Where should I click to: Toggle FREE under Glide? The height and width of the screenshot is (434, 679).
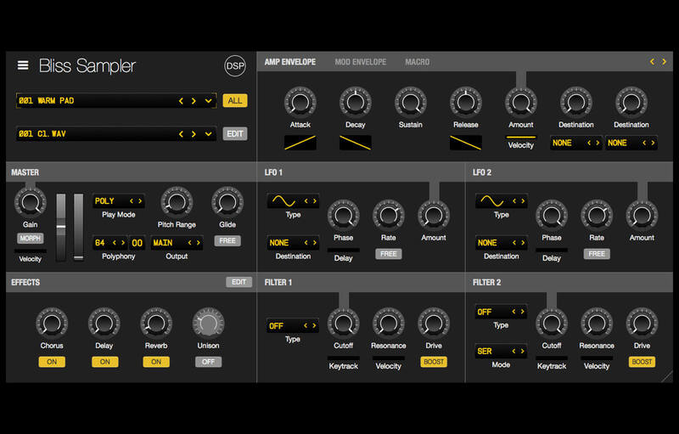click(227, 241)
